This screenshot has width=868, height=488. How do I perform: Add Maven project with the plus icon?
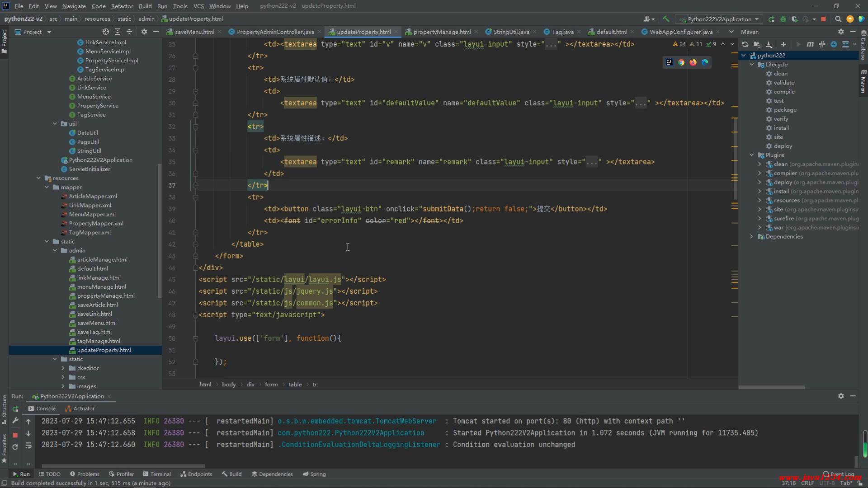coord(783,44)
